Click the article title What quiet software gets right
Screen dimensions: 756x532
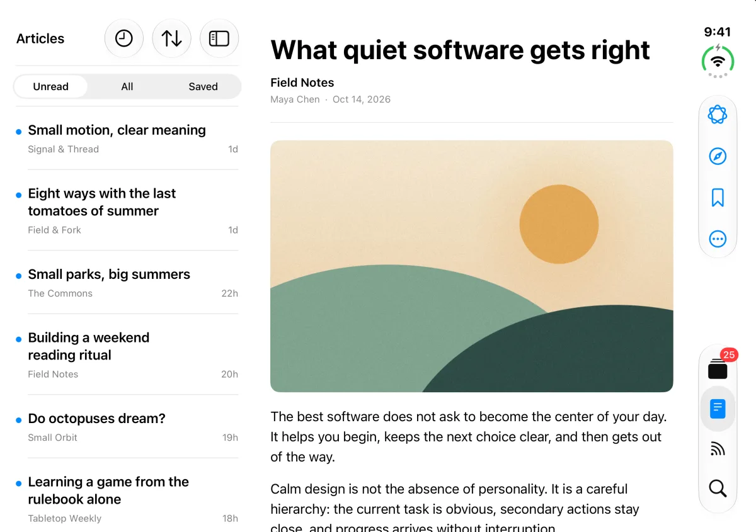[460, 50]
